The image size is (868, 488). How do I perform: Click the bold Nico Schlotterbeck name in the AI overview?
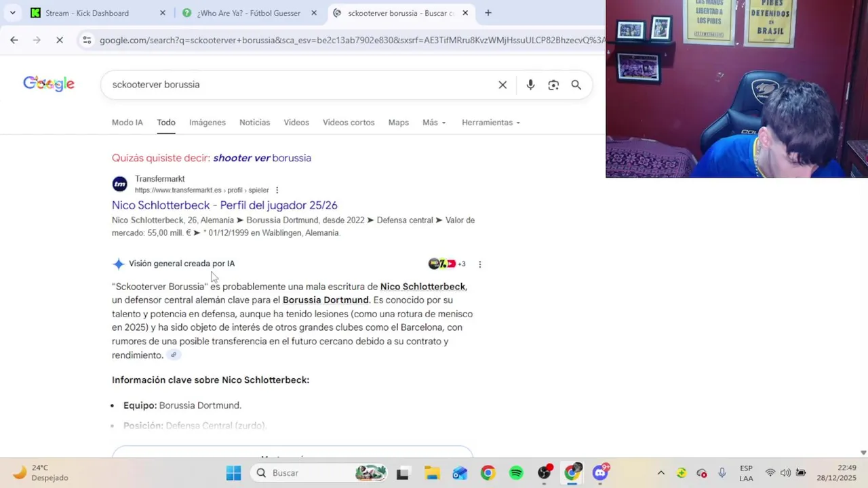tap(422, 287)
